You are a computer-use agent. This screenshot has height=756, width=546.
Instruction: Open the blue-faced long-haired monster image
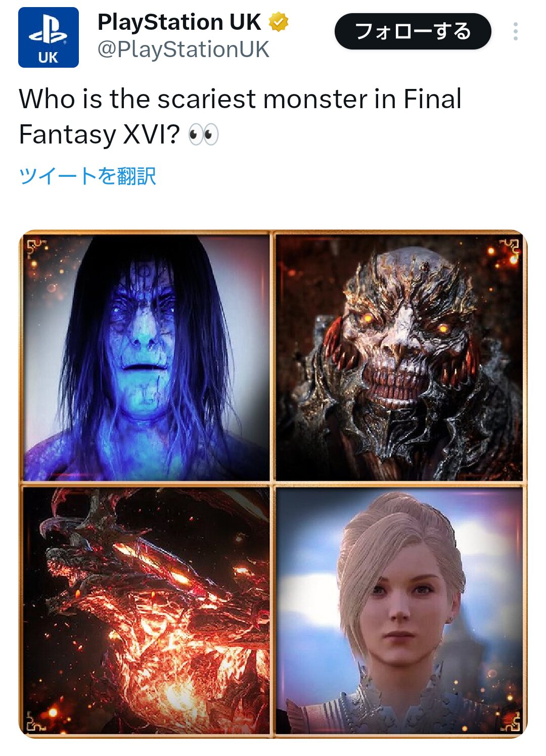coord(147,357)
